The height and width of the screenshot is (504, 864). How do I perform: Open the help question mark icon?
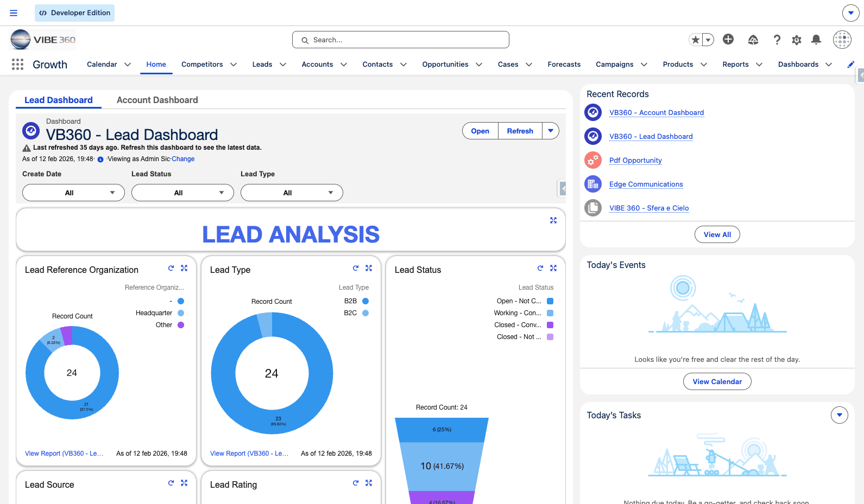tap(777, 40)
